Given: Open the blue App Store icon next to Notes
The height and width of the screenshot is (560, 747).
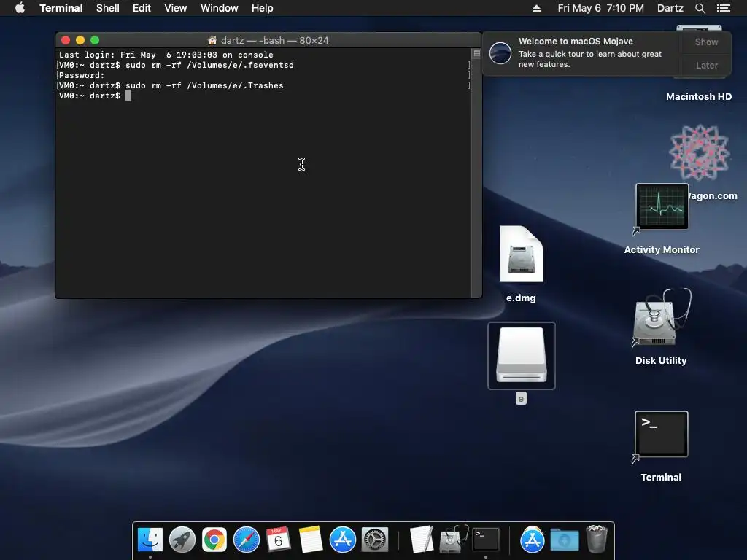Looking at the screenshot, I should click(343, 540).
